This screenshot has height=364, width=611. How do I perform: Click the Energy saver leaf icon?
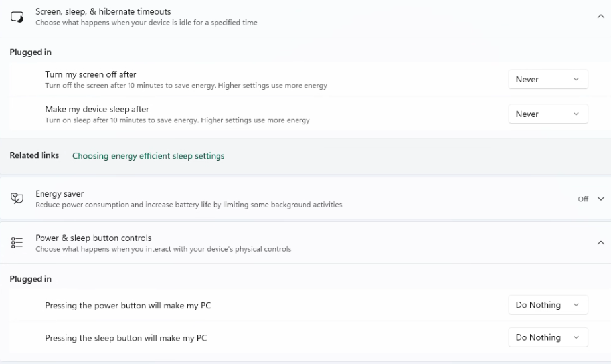point(17,199)
